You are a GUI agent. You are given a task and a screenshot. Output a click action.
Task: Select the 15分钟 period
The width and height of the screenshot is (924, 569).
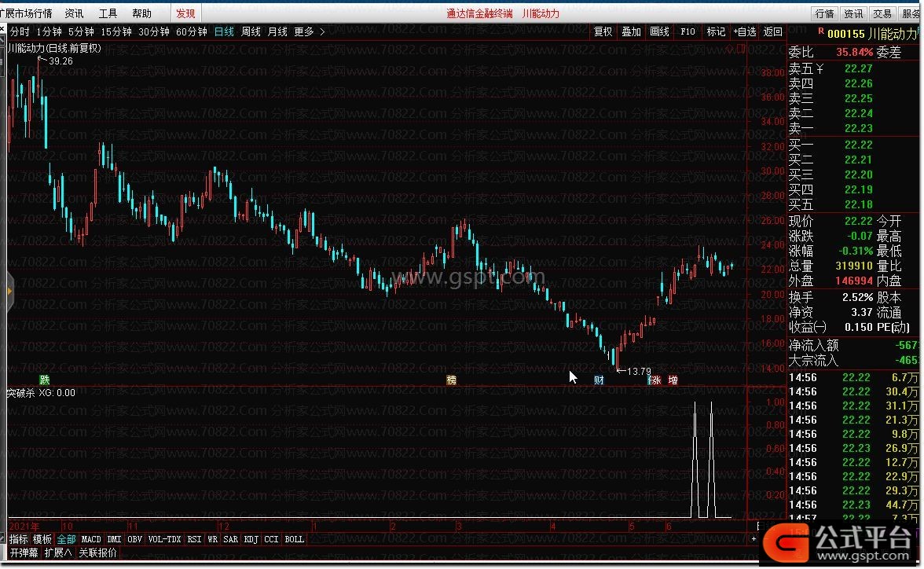(116, 32)
